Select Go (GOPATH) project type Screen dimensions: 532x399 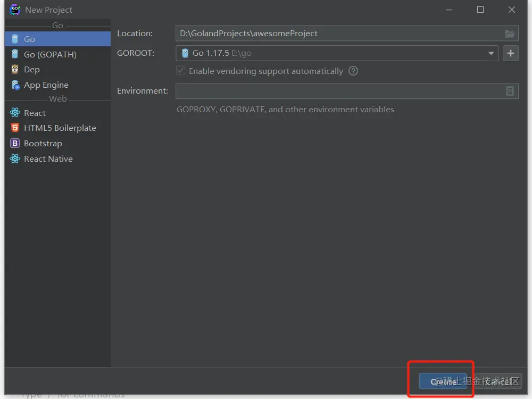(x=57, y=54)
